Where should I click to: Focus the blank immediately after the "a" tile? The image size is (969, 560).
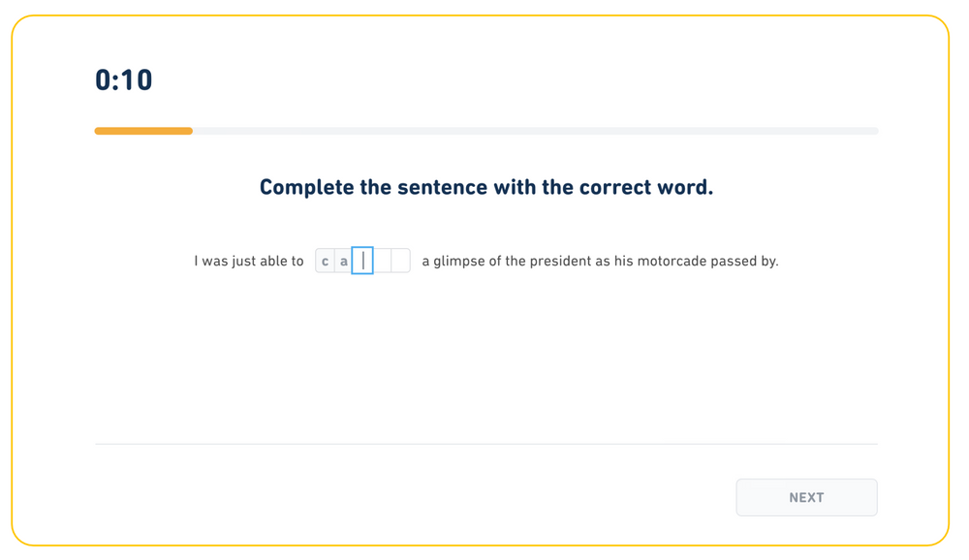(x=362, y=261)
